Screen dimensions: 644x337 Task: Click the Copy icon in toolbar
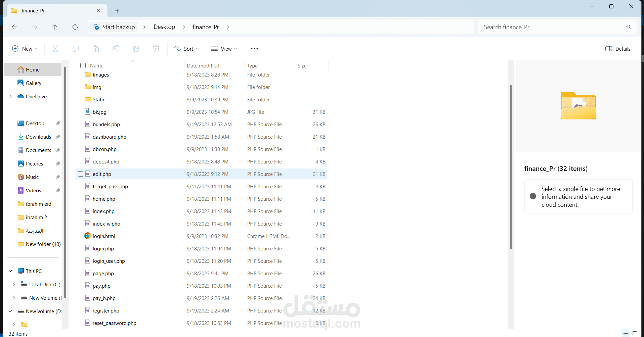[76, 49]
